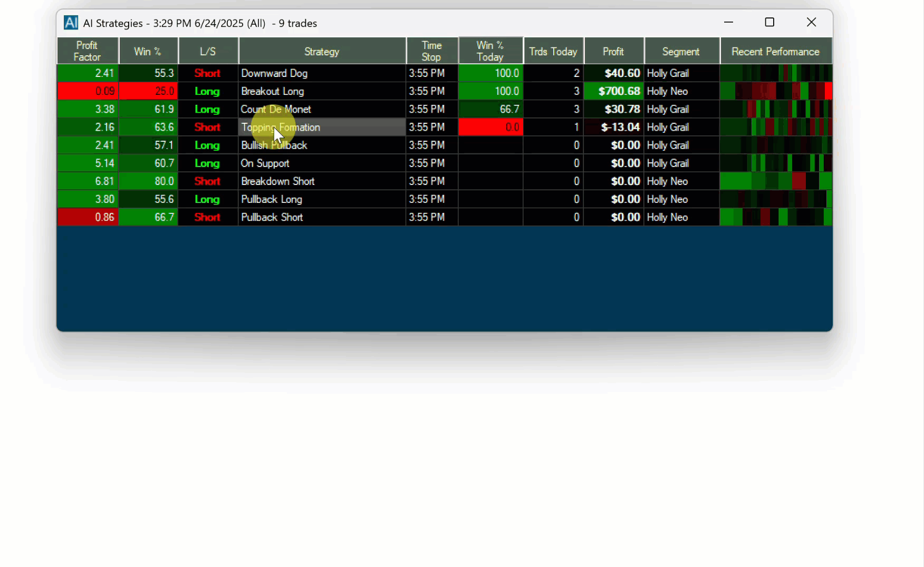The width and height of the screenshot is (924, 567).
Task: Click 3:55 PM time stop in Pullback Long row
Action: tap(431, 199)
